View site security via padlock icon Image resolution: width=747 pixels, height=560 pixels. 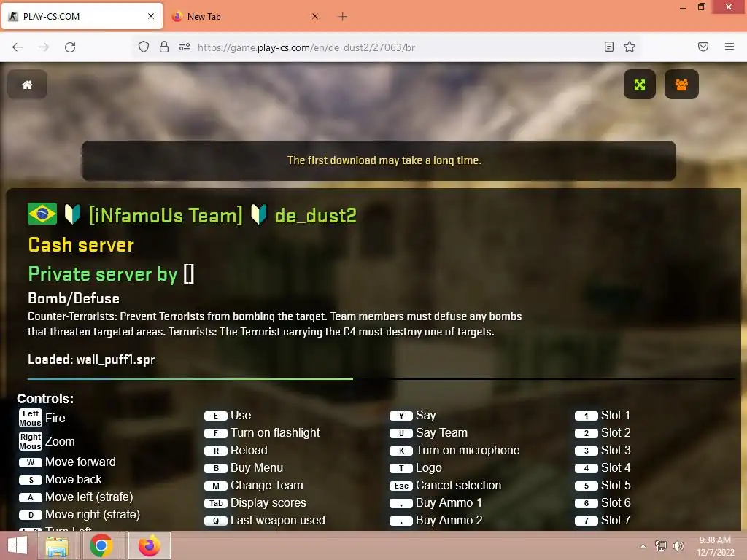[x=164, y=47]
